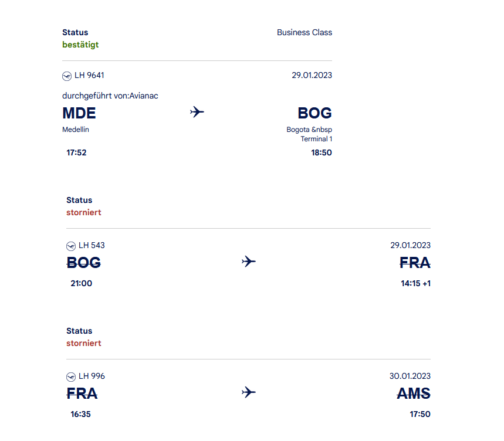Screen dimensions: 504x441
Task: Click Lufthansa logo beside LH 543
Action: (71, 246)
